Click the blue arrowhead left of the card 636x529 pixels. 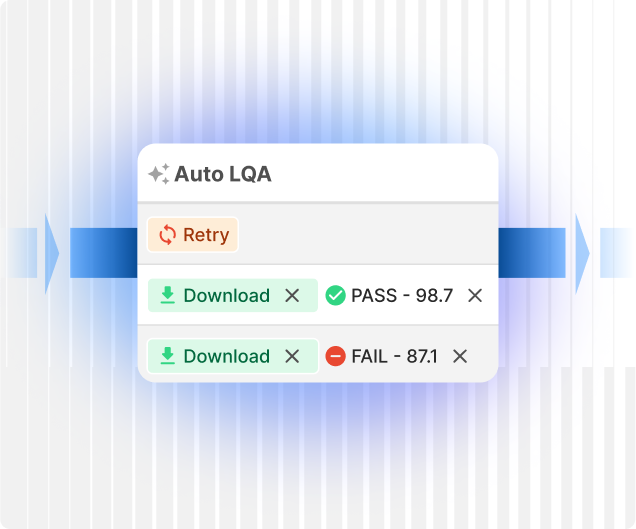52,252
